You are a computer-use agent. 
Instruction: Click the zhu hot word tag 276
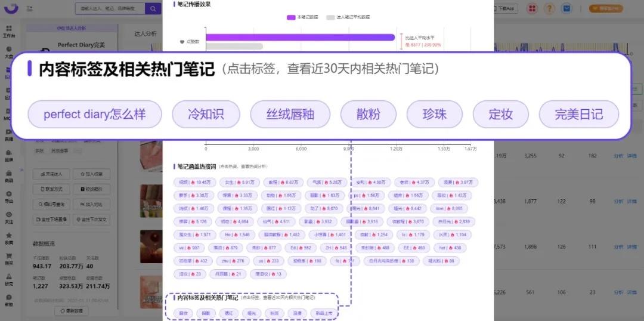coord(233,261)
